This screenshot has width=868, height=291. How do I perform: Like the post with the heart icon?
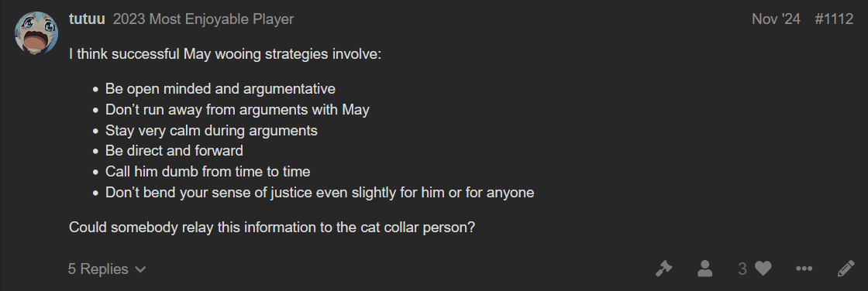point(763,269)
